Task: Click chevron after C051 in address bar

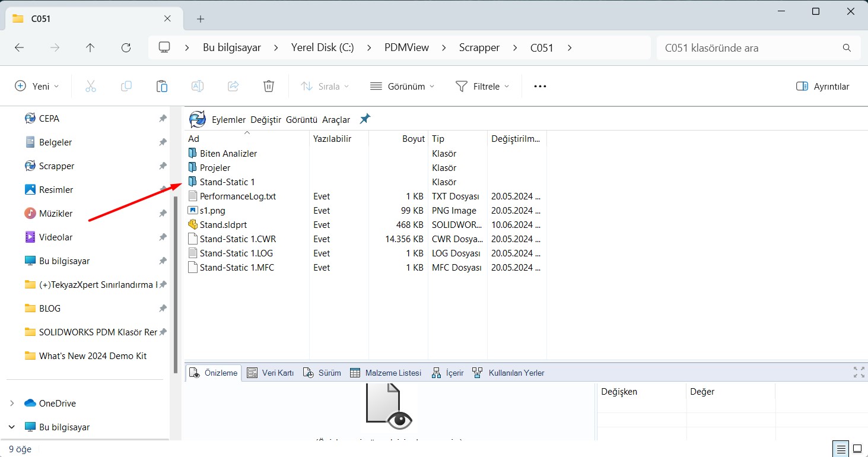Action: (570, 48)
